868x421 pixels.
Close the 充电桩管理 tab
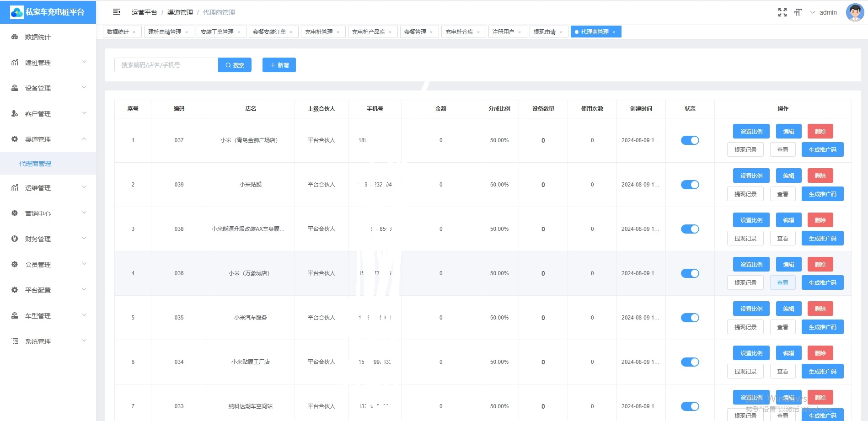point(338,32)
